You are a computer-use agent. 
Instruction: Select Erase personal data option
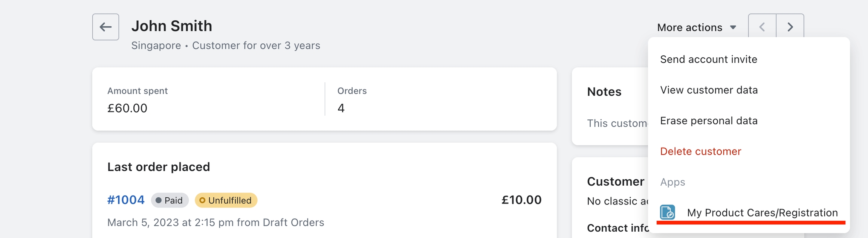[709, 121]
